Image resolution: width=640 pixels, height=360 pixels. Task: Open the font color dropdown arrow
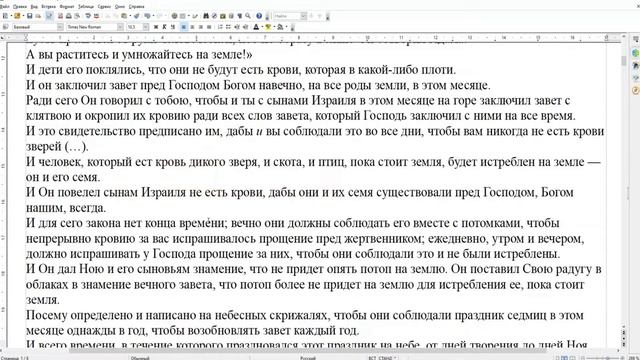pos(262,27)
